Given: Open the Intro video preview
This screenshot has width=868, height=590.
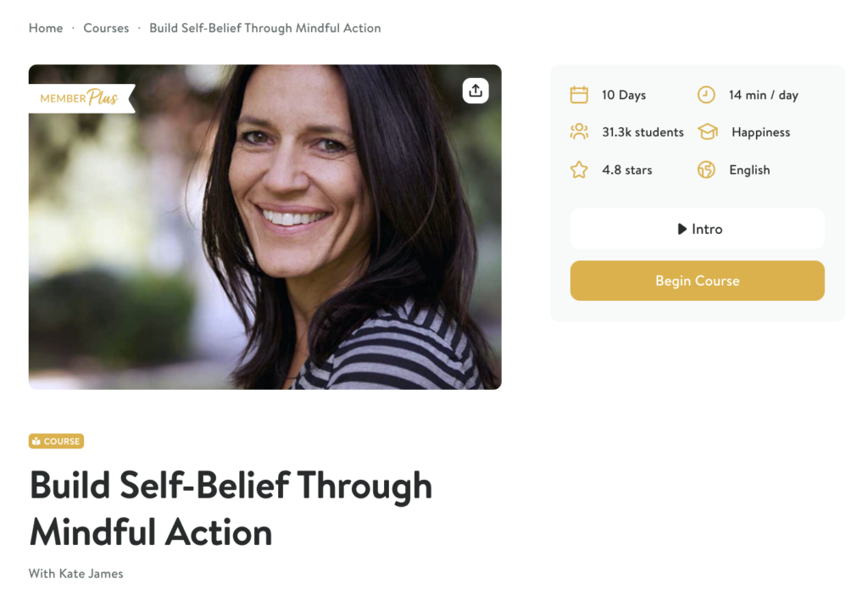Looking at the screenshot, I should pos(697,229).
